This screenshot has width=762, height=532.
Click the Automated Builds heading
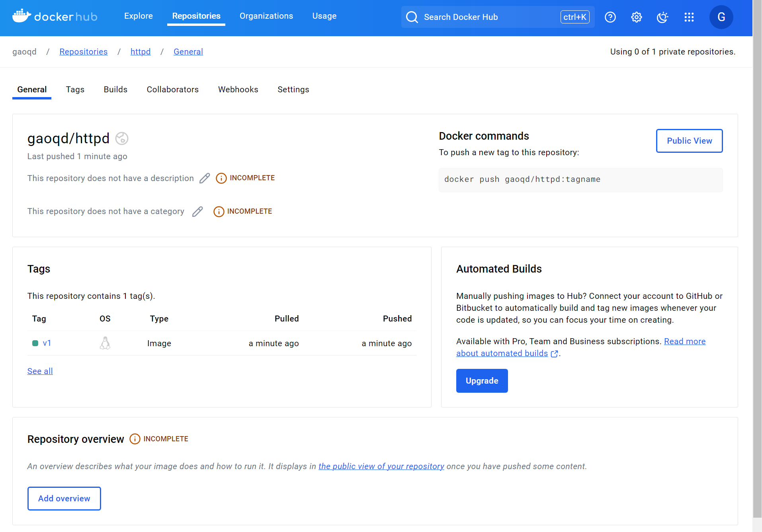click(x=499, y=269)
